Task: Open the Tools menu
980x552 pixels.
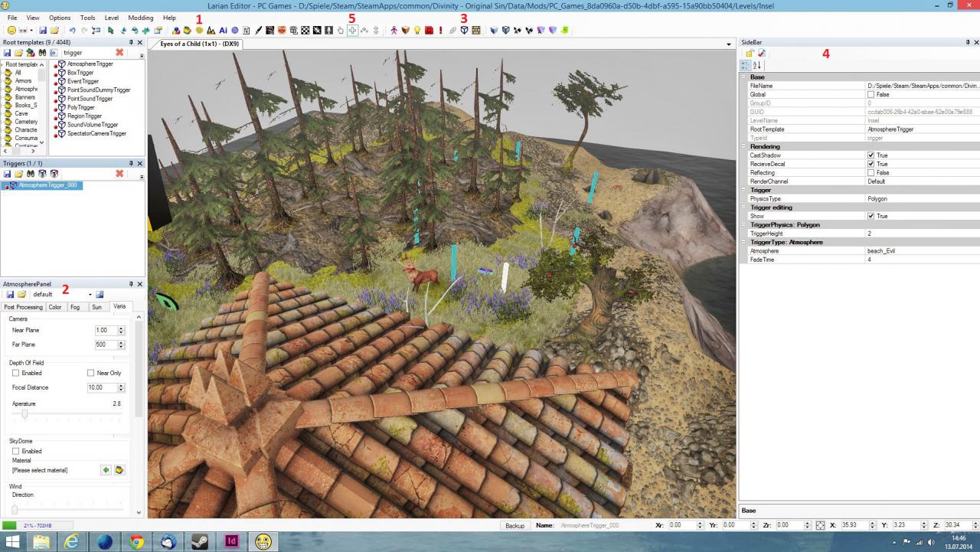Action: coord(88,18)
